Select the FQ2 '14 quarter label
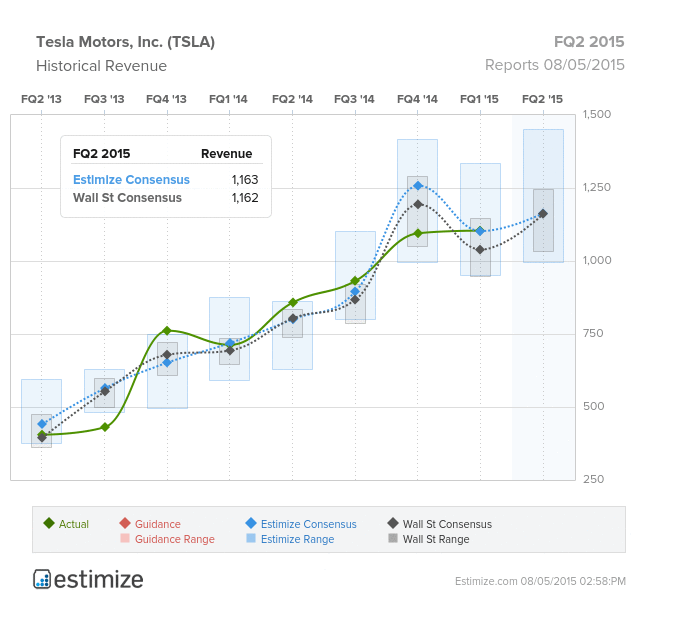This screenshot has height=620, width=675. (x=292, y=99)
